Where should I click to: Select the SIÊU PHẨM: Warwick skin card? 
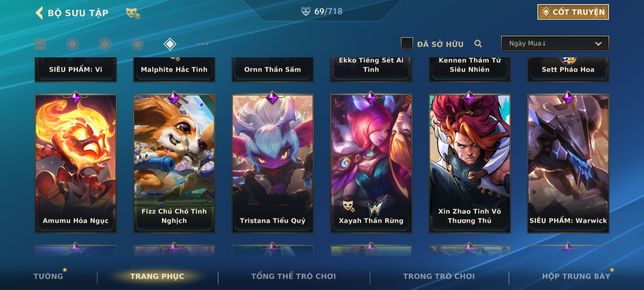568,164
